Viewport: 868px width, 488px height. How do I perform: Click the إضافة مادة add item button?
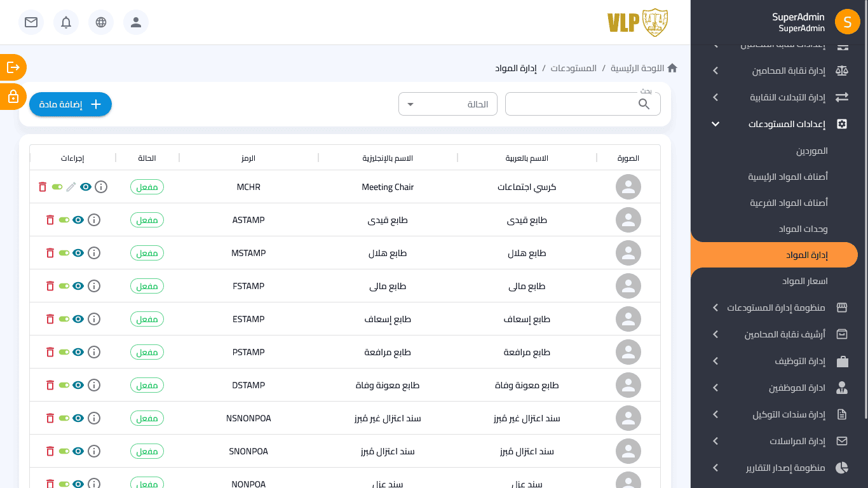(x=71, y=104)
